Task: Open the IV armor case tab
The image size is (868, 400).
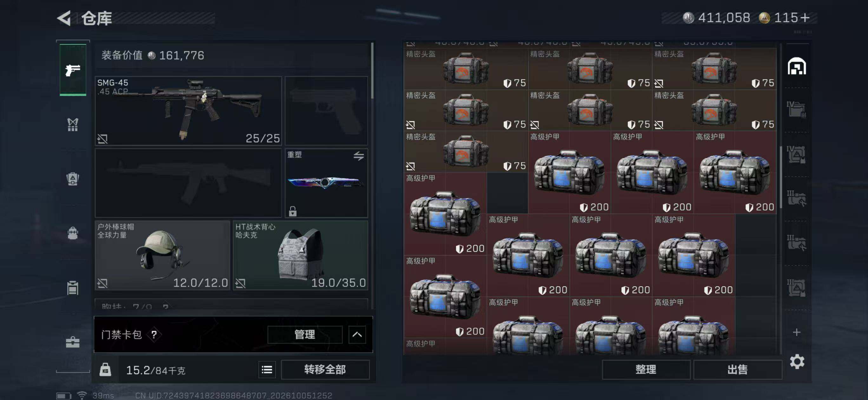Action: (x=797, y=154)
